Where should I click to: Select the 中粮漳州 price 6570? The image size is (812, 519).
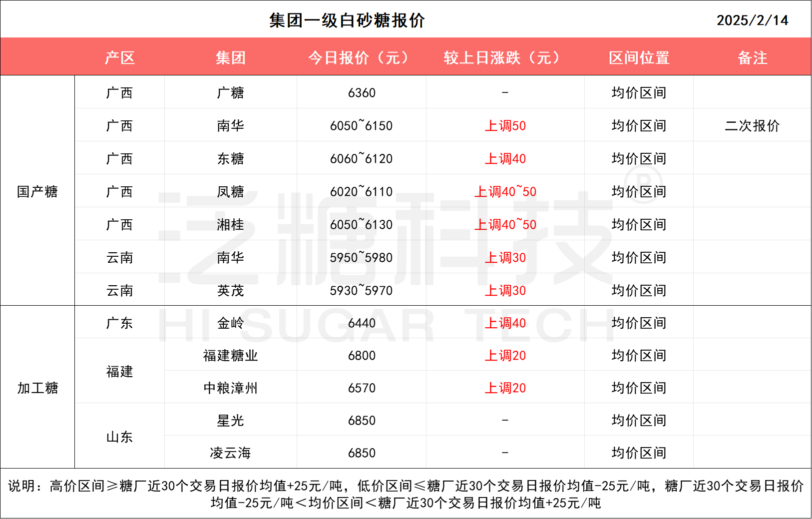pyautogui.click(x=362, y=388)
